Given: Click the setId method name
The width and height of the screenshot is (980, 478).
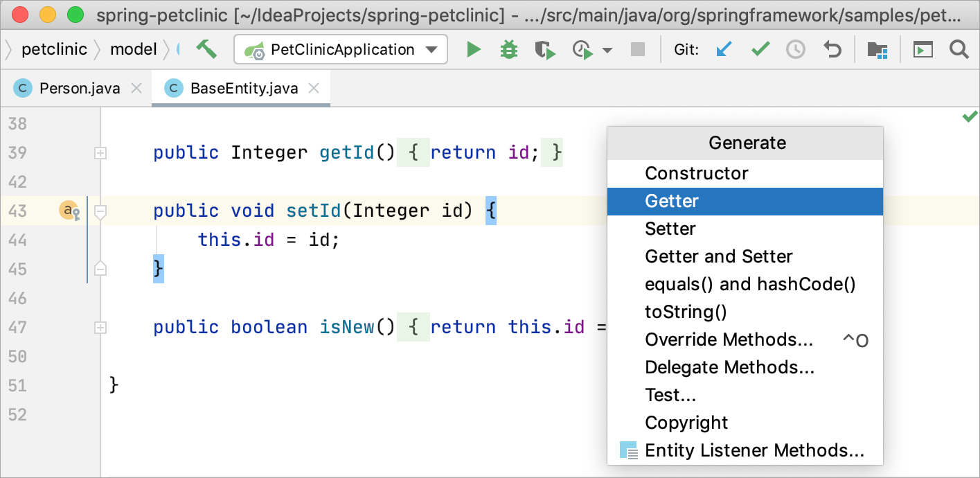Looking at the screenshot, I should (x=314, y=211).
